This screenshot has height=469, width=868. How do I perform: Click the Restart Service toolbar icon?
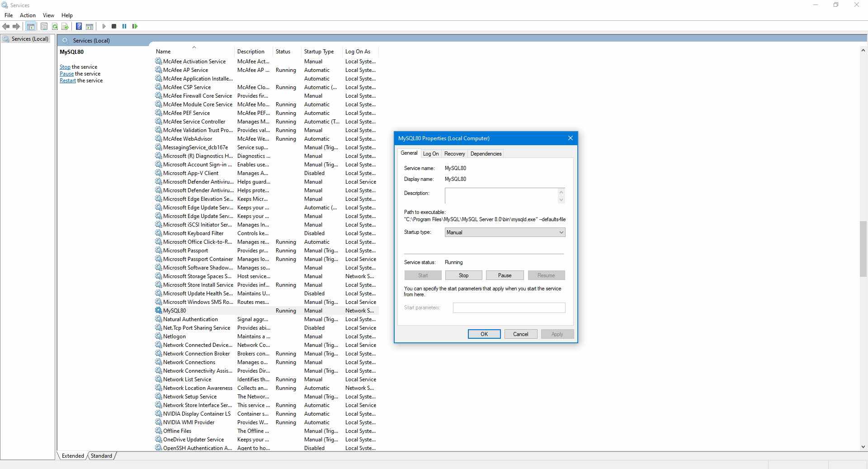[135, 26]
